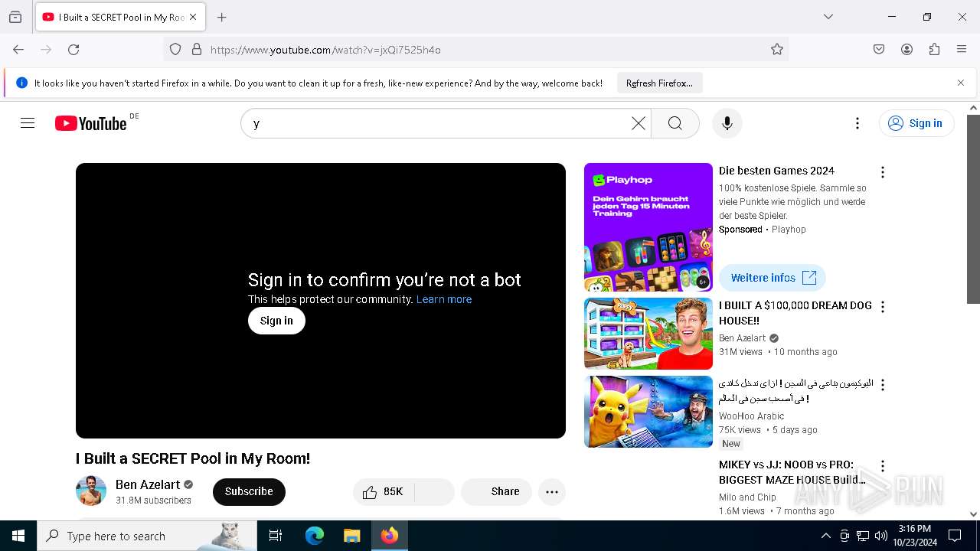Image resolution: width=980 pixels, height=551 pixels.
Task: Open the taskbar clock and date
Action: pos(914,536)
